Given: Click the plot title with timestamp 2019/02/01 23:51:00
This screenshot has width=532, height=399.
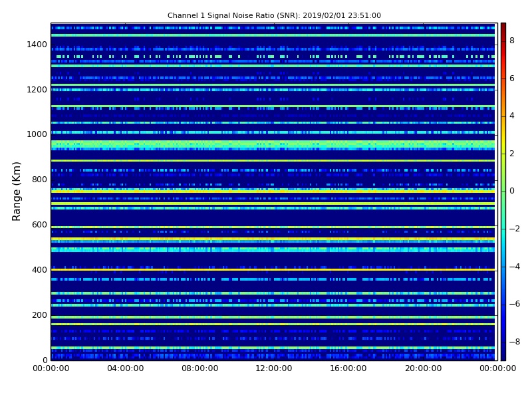Looking at the screenshot, I should click(274, 15).
